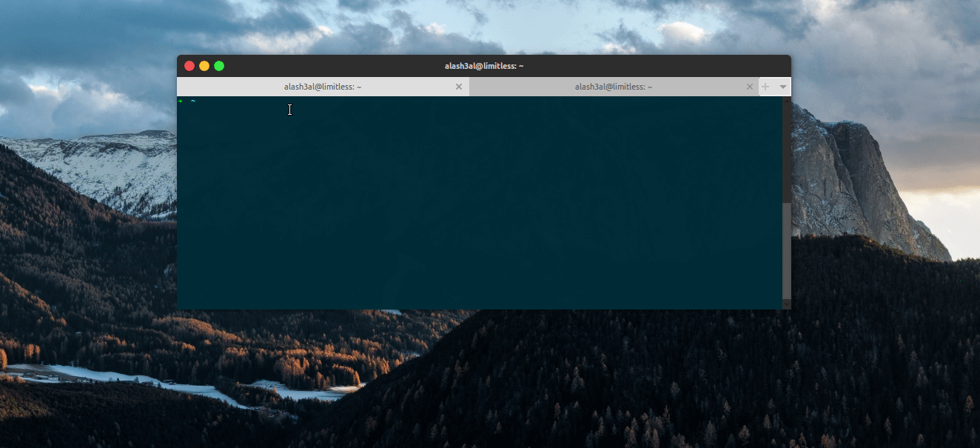Minimize the terminal with yellow button
Screen dimensions: 980x448
coord(204,66)
